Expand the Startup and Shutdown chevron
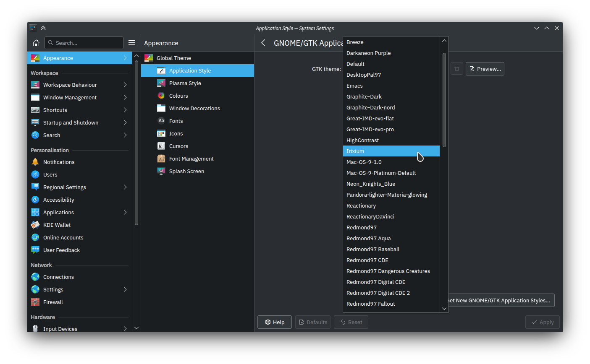Viewport: 590px width, 364px height. pyautogui.click(x=125, y=122)
